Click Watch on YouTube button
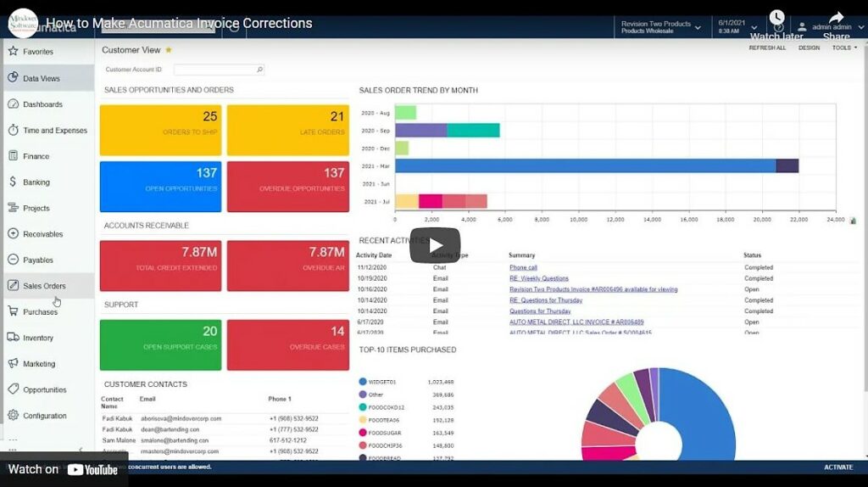This screenshot has width=868, height=487. [63, 469]
